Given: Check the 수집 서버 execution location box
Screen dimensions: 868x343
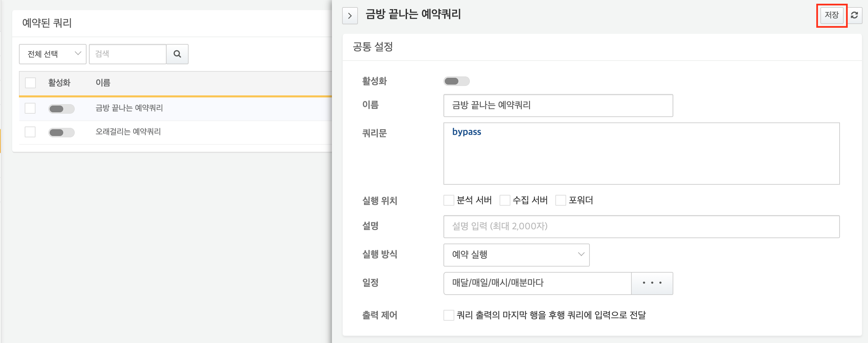Looking at the screenshot, I should pyautogui.click(x=505, y=200).
